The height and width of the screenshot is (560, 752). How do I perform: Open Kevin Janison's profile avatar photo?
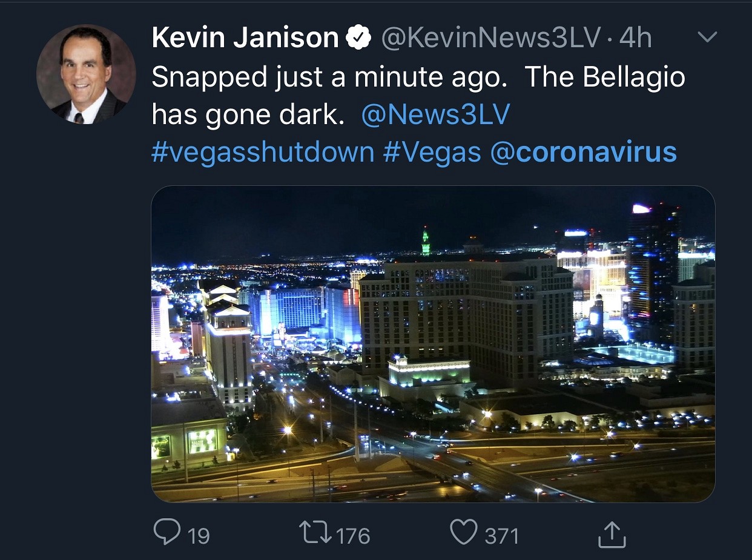click(x=86, y=74)
